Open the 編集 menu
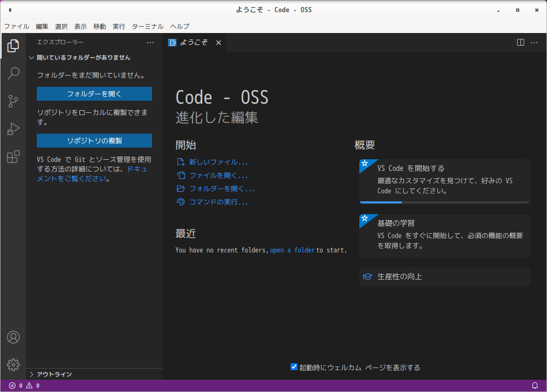 point(42,27)
